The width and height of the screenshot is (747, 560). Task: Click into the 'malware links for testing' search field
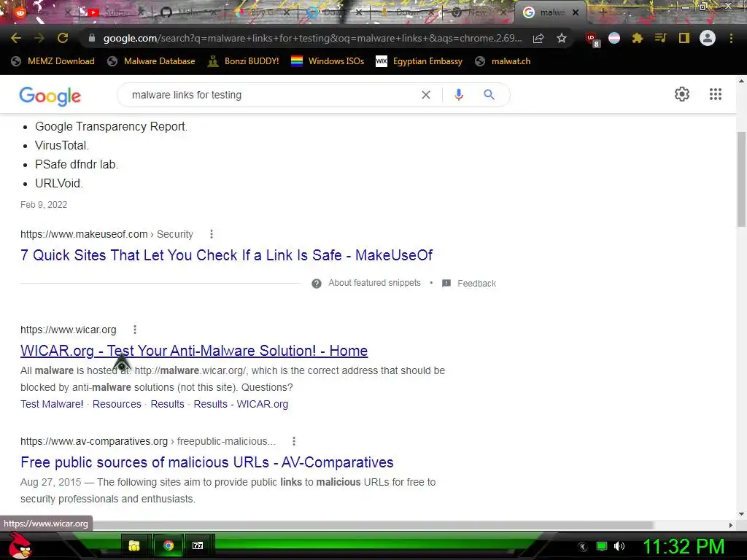coord(271,95)
